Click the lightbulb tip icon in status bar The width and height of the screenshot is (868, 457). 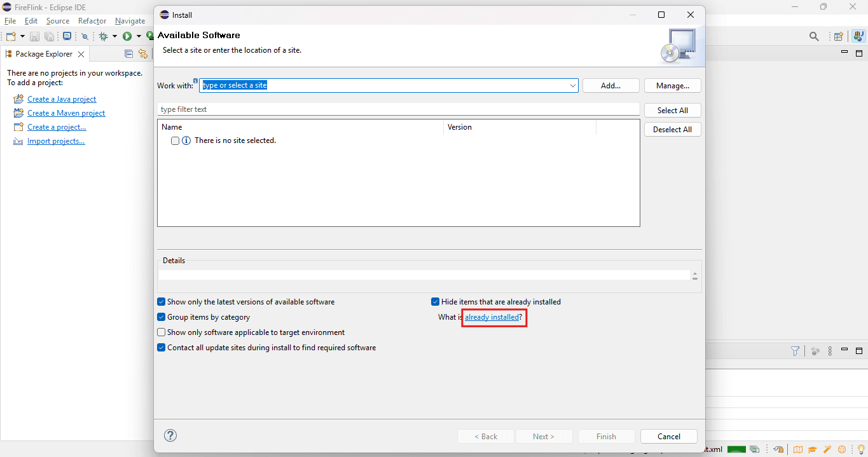(x=862, y=449)
